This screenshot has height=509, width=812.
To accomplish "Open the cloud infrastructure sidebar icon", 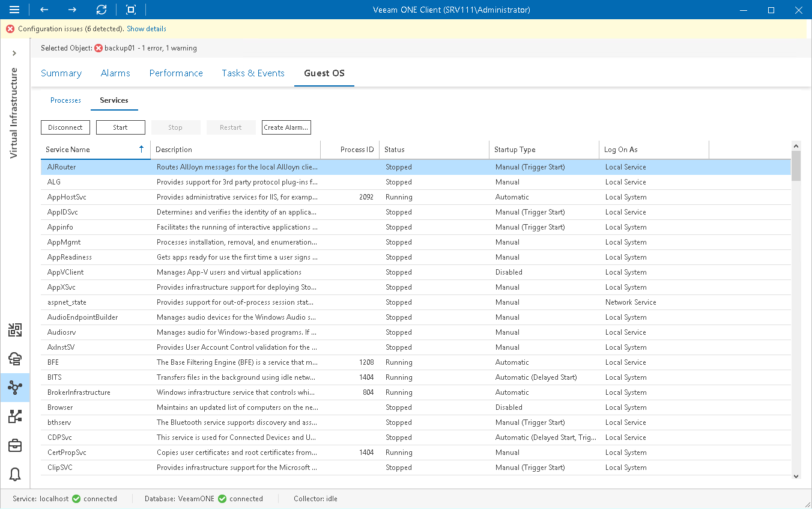I will [15, 359].
